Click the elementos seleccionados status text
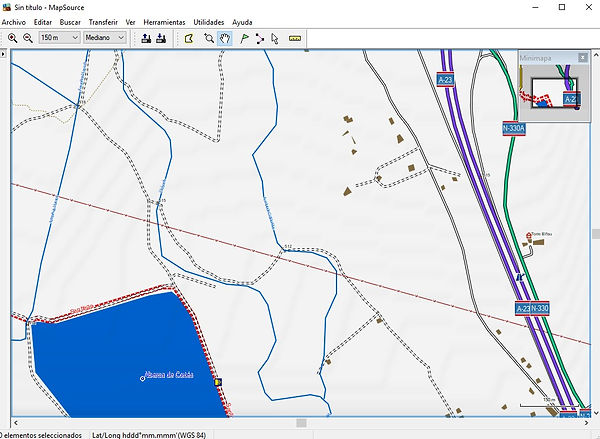 coord(40,435)
